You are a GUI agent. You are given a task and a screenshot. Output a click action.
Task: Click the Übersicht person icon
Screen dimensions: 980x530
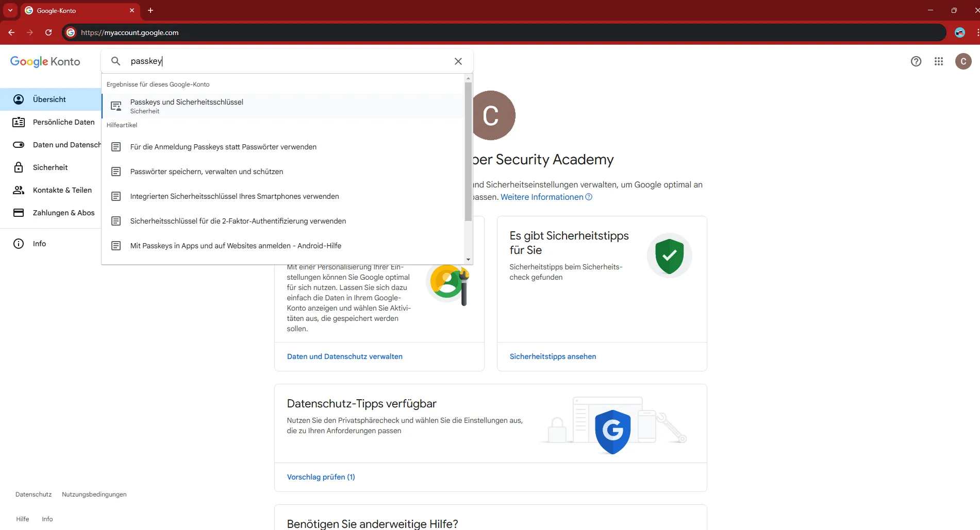click(19, 99)
